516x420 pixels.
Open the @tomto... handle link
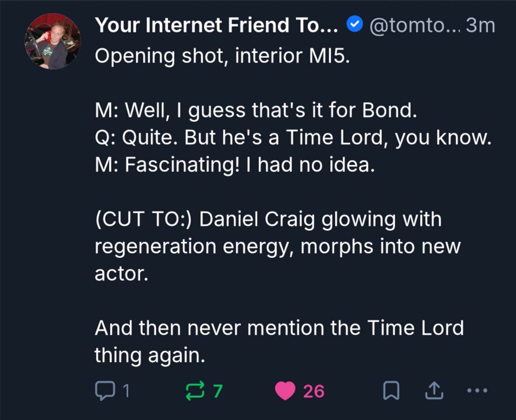tap(410, 24)
